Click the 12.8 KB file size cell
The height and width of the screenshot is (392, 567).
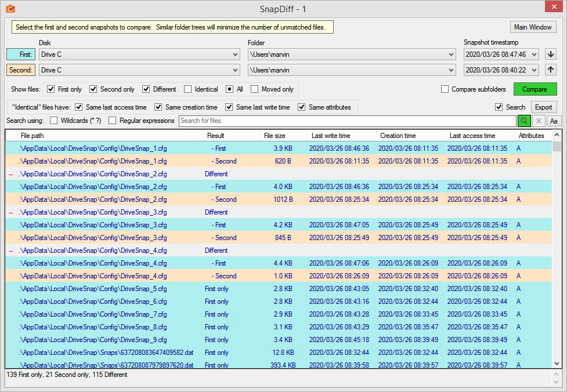pyautogui.click(x=283, y=353)
